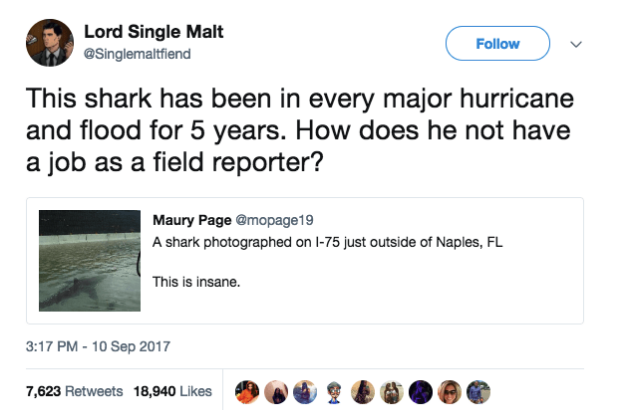Viewport: 626px width, 410px height.
Task: Click the woman with sunglasses liker avatar
Action: pyautogui.click(x=451, y=391)
